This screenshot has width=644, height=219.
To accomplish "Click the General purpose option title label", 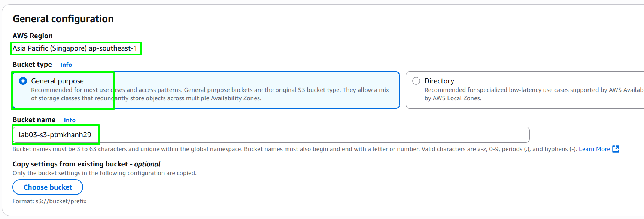I will (x=57, y=81).
